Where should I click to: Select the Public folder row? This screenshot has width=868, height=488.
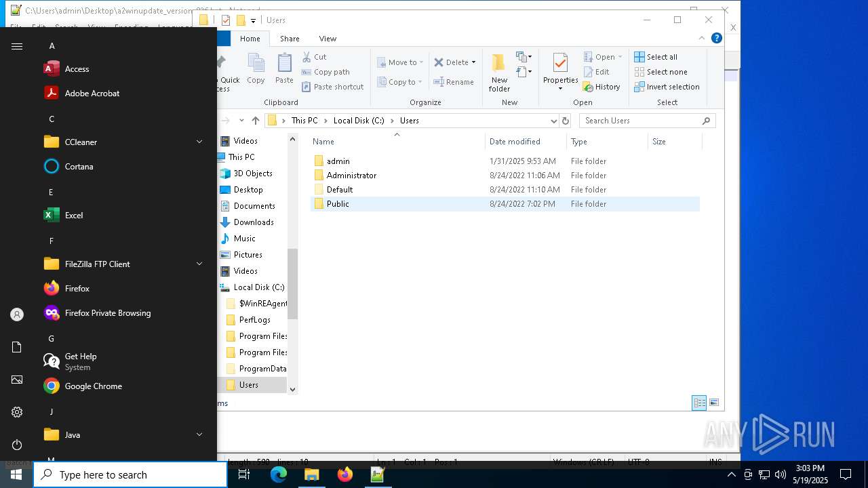point(505,204)
